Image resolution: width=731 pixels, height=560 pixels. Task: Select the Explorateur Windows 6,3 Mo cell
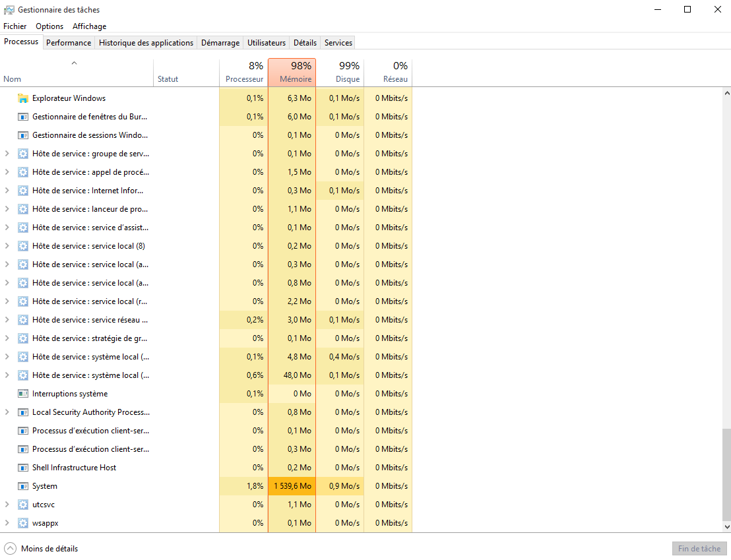(x=292, y=98)
